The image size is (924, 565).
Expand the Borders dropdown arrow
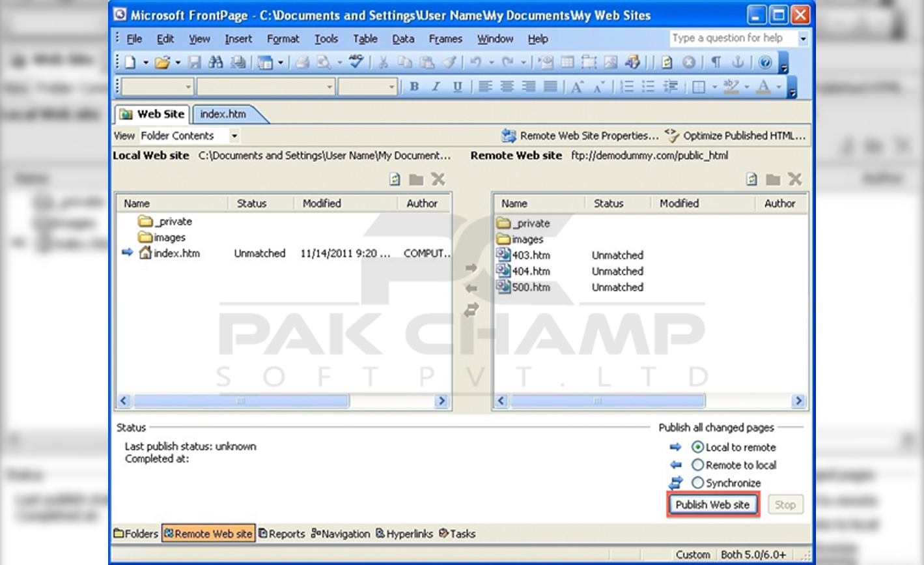714,87
